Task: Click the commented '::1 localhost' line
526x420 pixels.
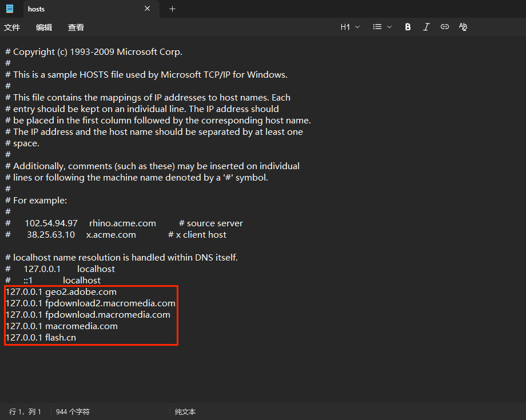Action: click(x=53, y=281)
